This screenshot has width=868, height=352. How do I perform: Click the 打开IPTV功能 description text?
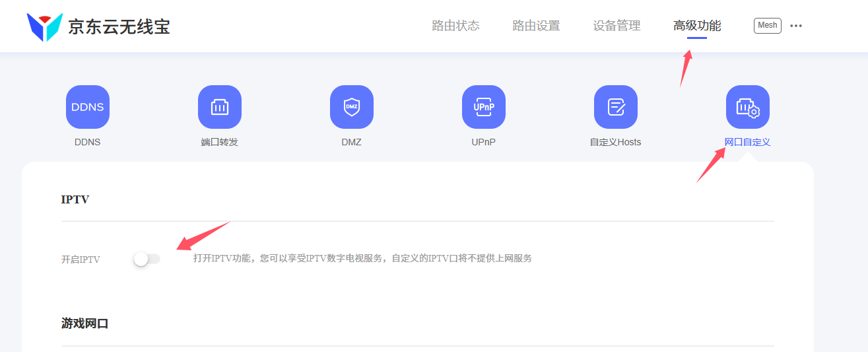coord(362,258)
